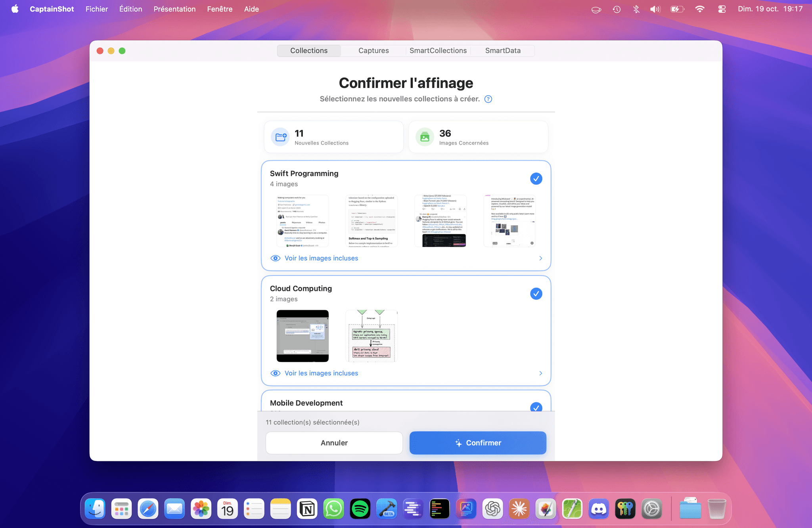Click the Annuler button
812x528 pixels.
pos(334,443)
